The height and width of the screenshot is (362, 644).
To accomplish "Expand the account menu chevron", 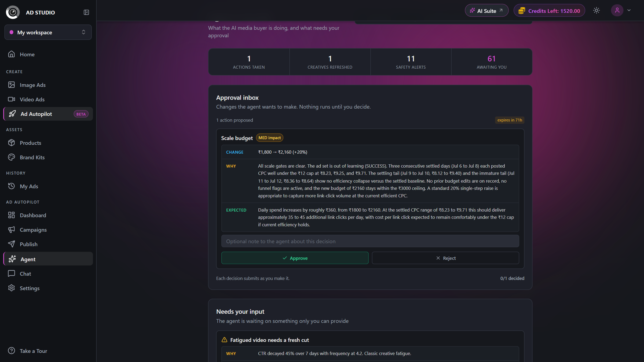I will pos(629,10).
